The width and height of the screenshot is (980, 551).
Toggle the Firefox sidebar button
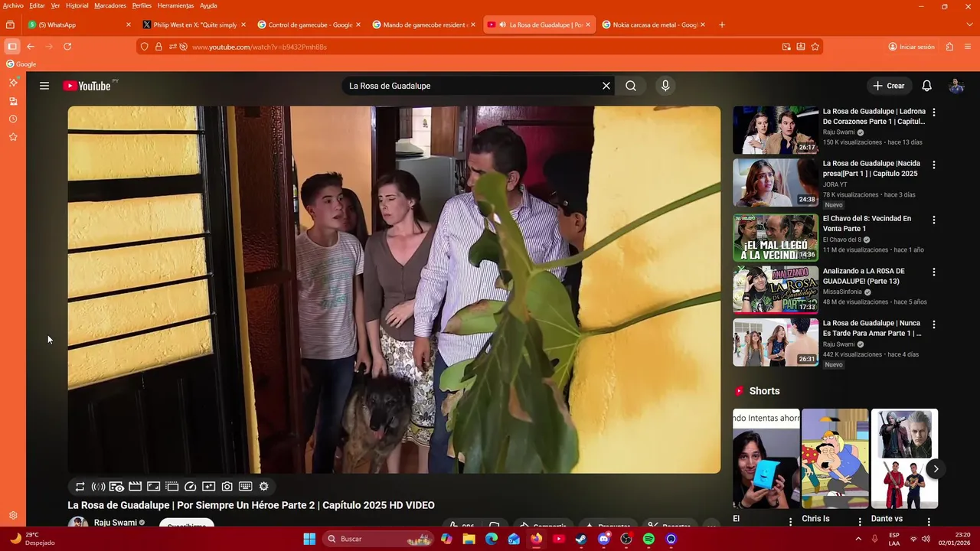pyautogui.click(x=11, y=47)
